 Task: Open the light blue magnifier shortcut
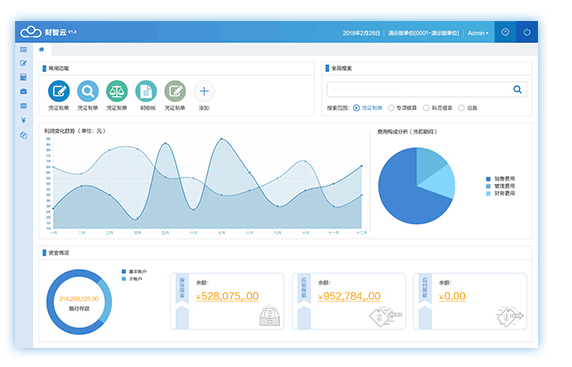click(x=88, y=91)
